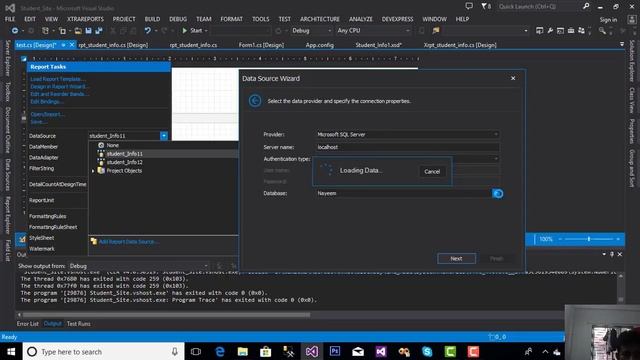Image resolution: width=640 pixels, height=360 pixels.
Task: Click the Task View taskbar icon
Action: [x=196, y=351]
